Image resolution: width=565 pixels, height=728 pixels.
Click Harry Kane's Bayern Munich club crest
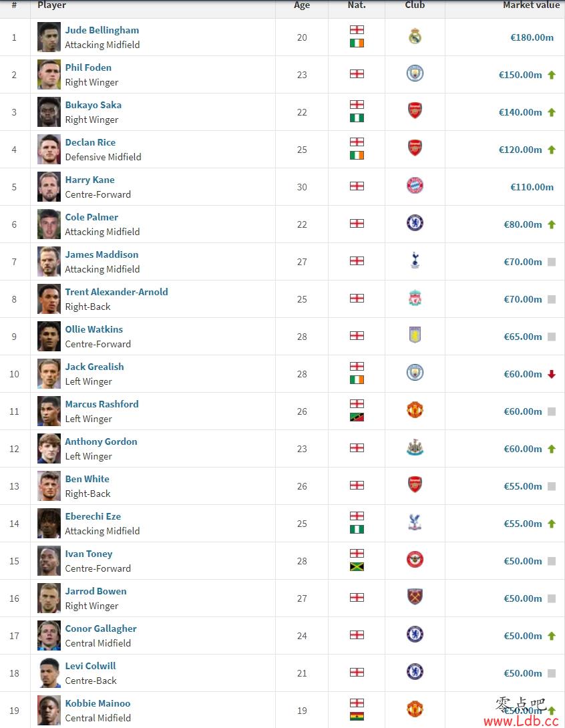pos(415,186)
